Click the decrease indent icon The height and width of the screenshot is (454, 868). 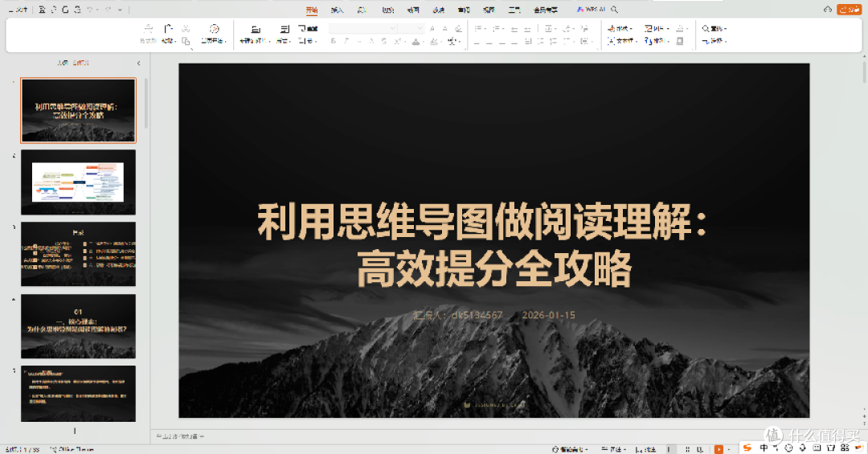(514, 28)
